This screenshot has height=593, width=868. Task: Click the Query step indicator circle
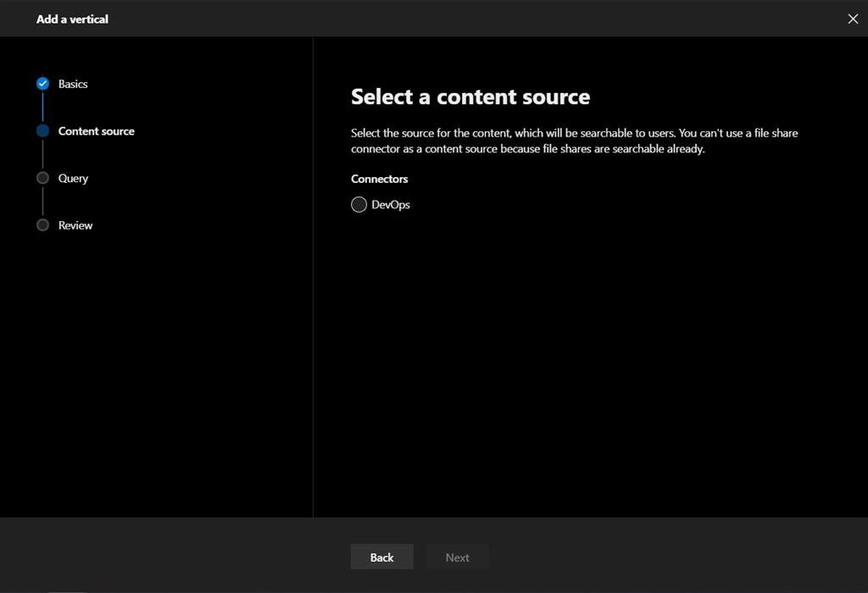point(42,178)
